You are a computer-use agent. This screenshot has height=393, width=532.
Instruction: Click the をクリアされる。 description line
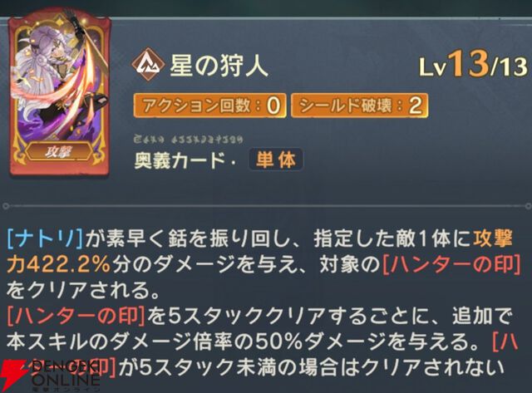tap(83, 291)
